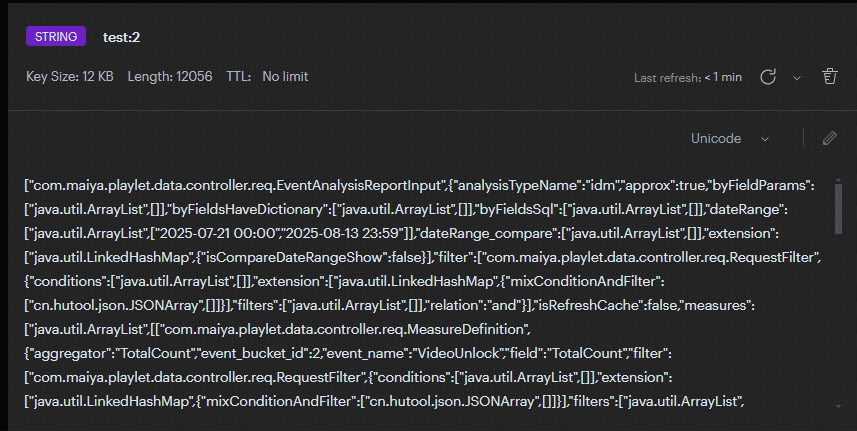Screen dimensions: 857x431
Task: Click the Length: 12056 text
Action: point(170,76)
